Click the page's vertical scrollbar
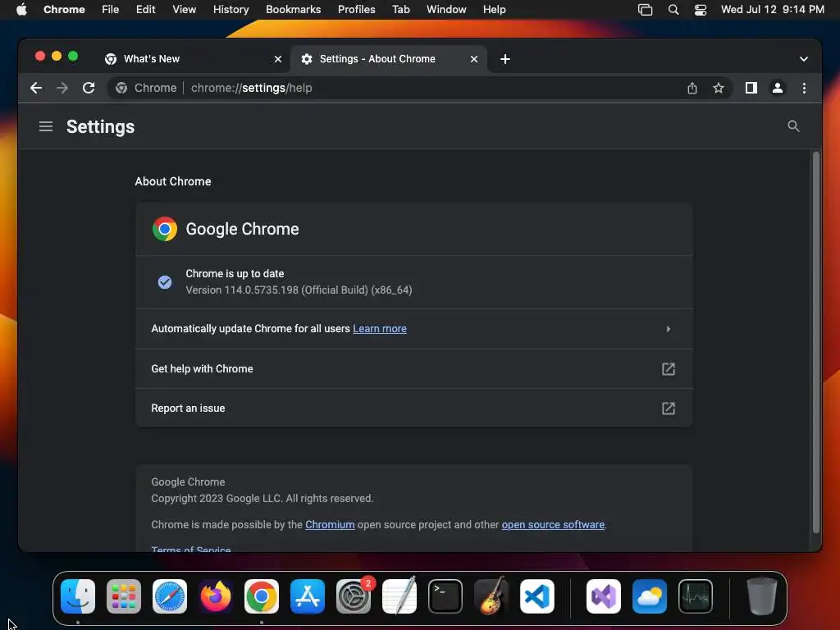Viewport: 840px width, 630px height. pos(816,343)
